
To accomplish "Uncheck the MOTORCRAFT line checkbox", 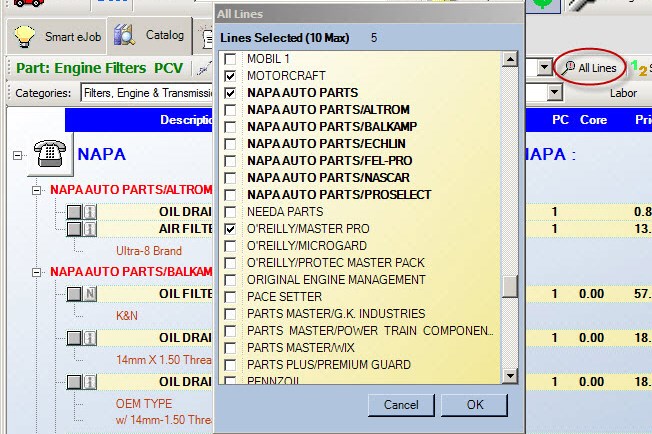I will [x=231, y=76].
